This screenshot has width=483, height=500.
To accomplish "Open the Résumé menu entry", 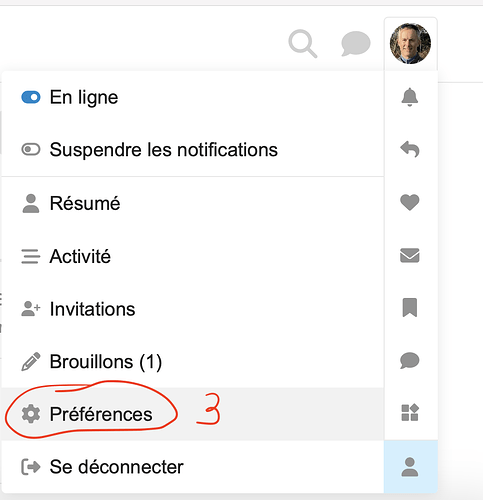I will [x=193, y=203].
